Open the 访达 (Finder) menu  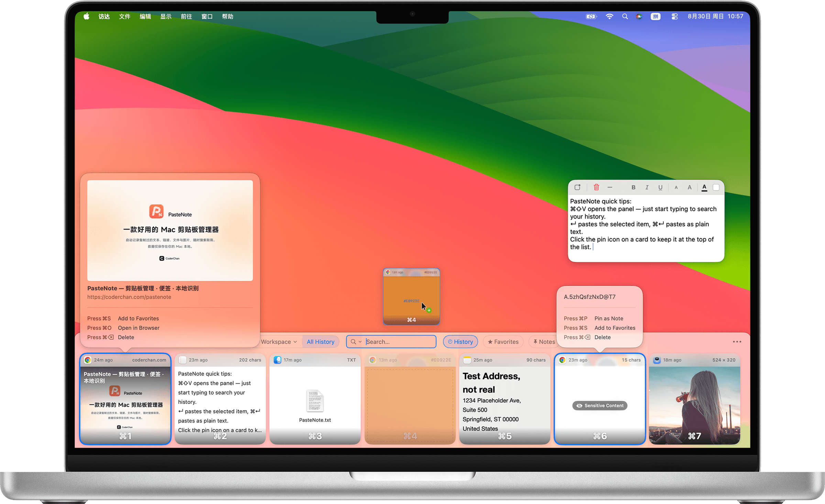[104, 17]
